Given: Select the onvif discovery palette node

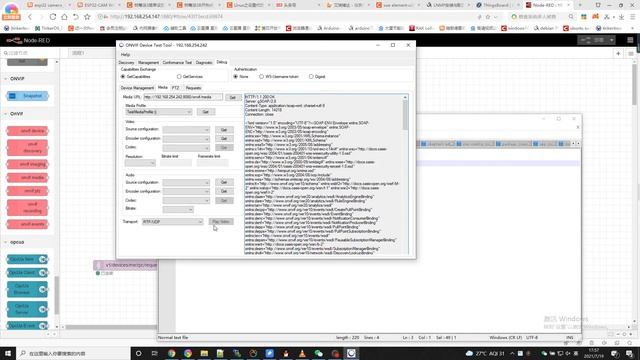Looking at the screenshot, I should [x=28, y=148].
